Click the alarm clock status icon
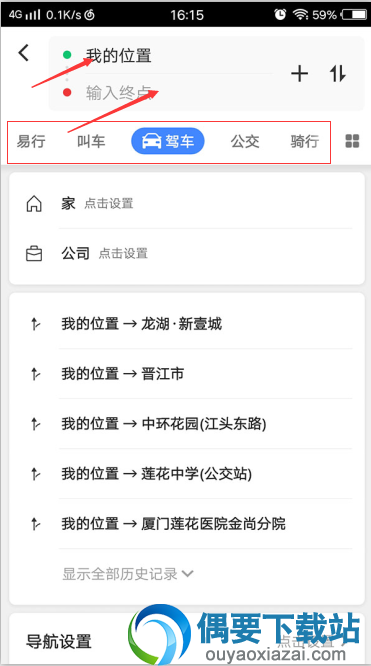The width and height of the screenshot is (371, 666). [280, 14]
